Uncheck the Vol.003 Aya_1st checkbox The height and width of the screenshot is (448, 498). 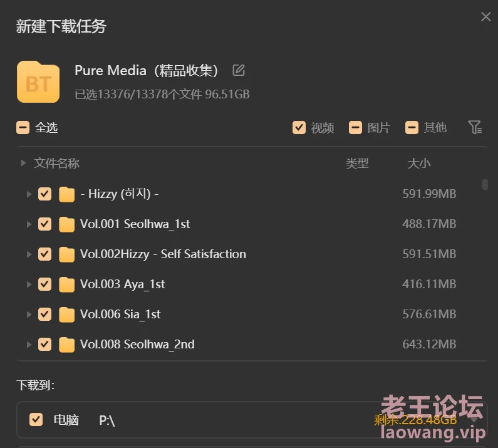tap(44, 284)
